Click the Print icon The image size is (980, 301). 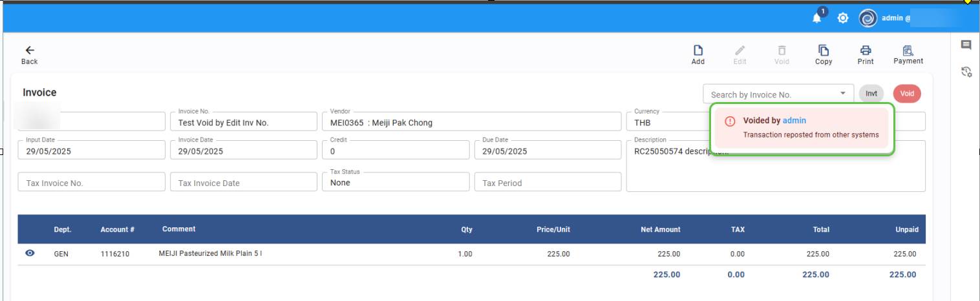coord(866,51)
